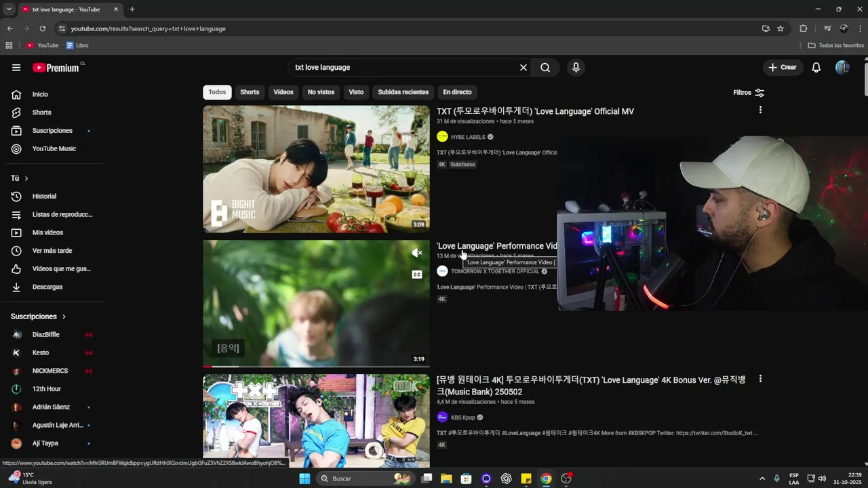Image resolution: width=868 pixels, height=488 pixels.
Task: Open the YouTube hamburger guide menu
Action: [16, 68]
